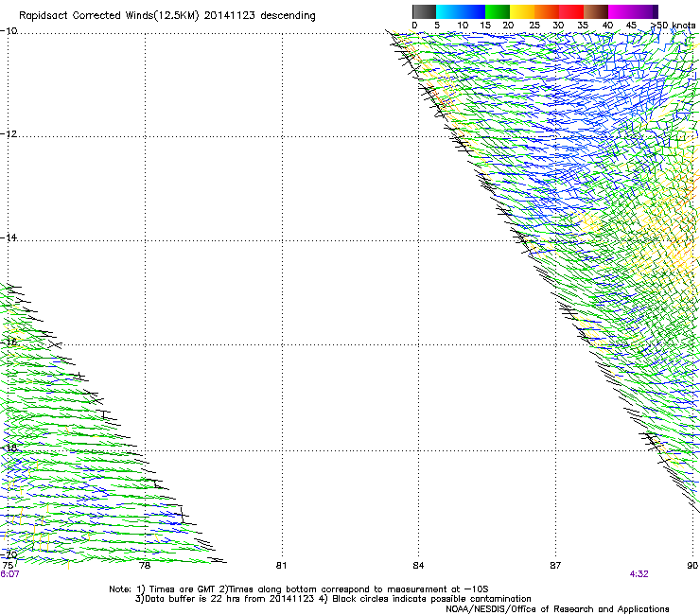Click legend tick label 25
Image resolution: width=700 pixels, height=615 pixels.
534,26
